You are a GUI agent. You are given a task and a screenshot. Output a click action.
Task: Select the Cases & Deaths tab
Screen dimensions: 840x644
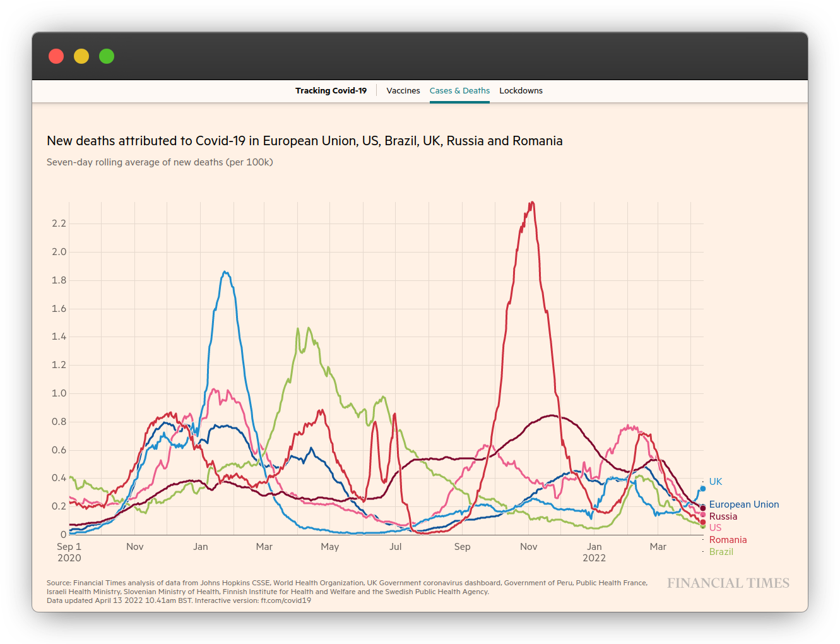pos(459,90)
